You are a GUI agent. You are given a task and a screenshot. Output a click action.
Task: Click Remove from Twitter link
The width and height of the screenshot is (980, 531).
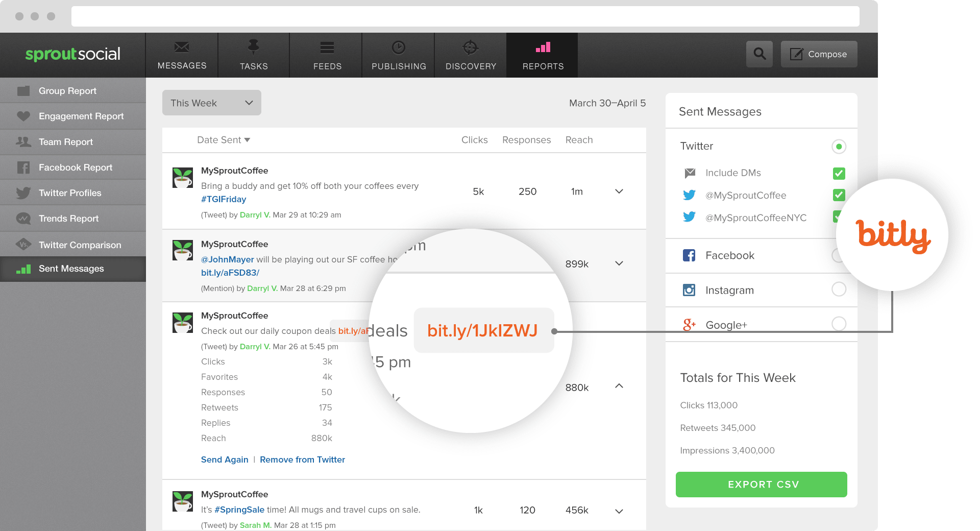302,460
